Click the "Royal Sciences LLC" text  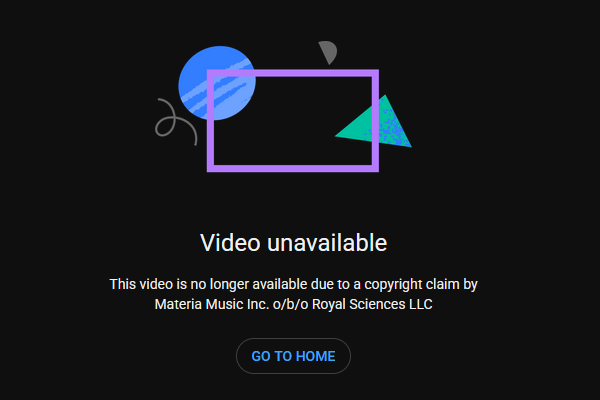pyautogui.click(x=372, y=304)
